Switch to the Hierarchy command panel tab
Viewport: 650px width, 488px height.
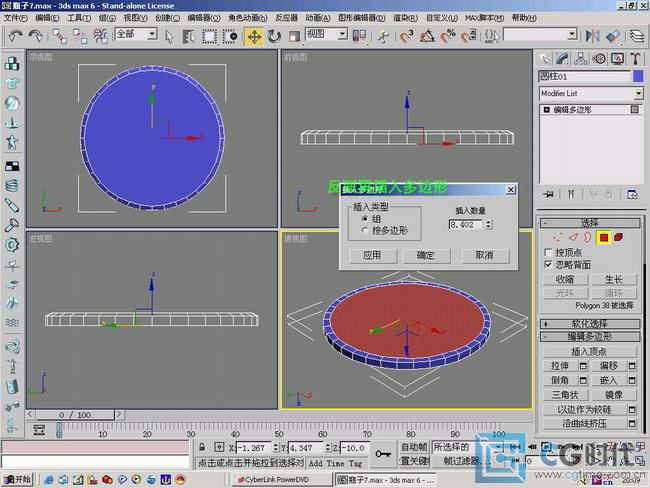[x=580, y=59]
